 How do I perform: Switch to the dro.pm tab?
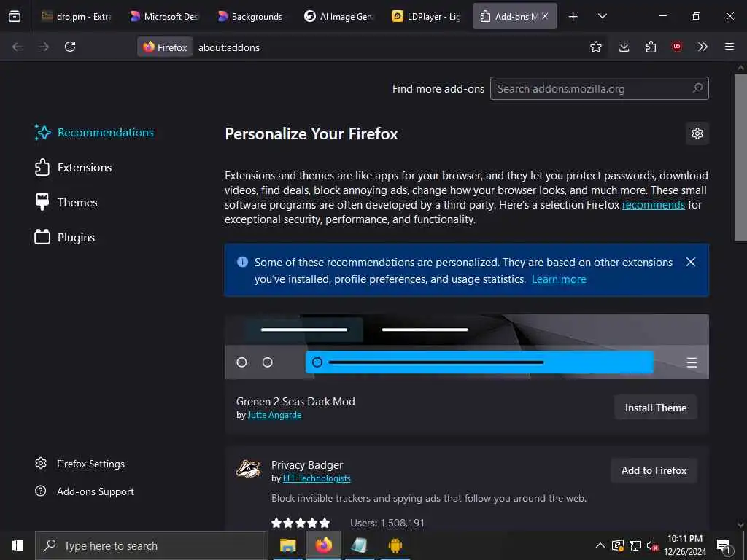click(77, 16)
